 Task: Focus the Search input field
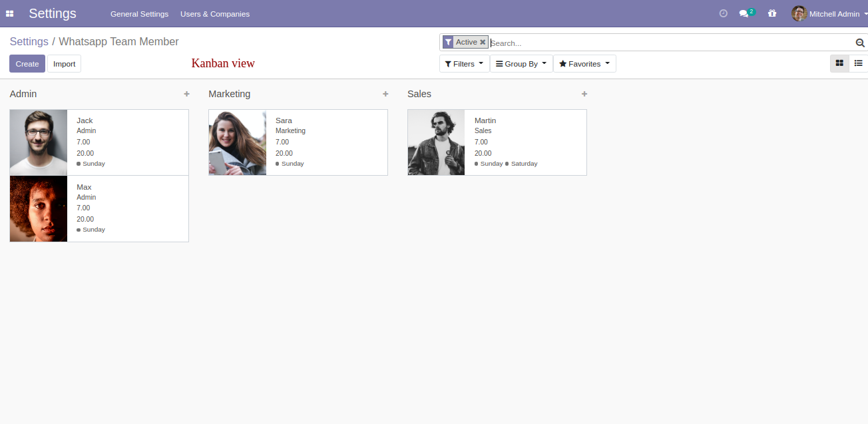(x=671, y=43)
